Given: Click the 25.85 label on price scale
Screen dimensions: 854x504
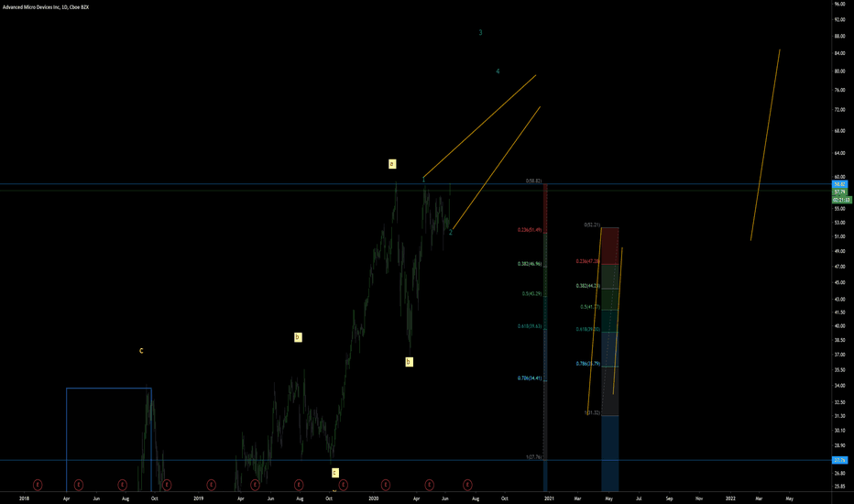Looking at the screenshot, I should [839, 486].
